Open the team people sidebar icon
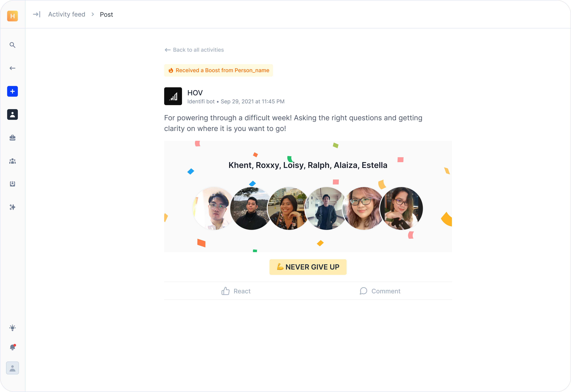The width and height of the screenshot is (571, 392). pos(12,161)
